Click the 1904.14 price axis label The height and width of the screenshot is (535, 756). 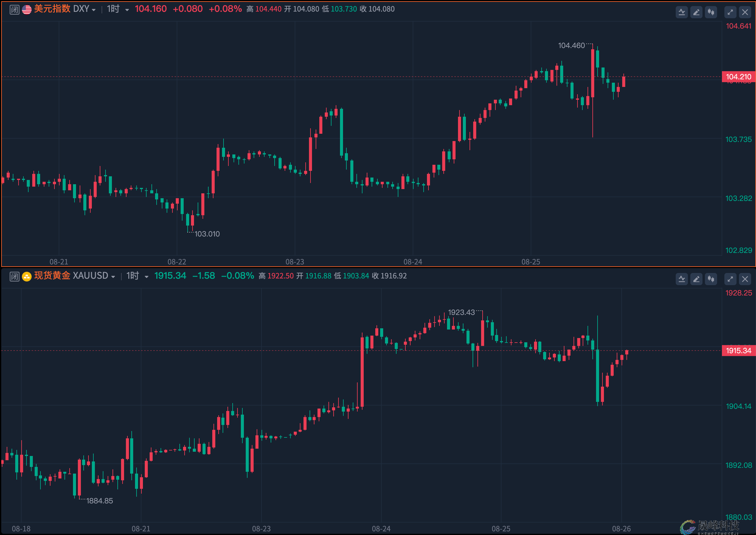pyautogui.click(x=739, y=406)
